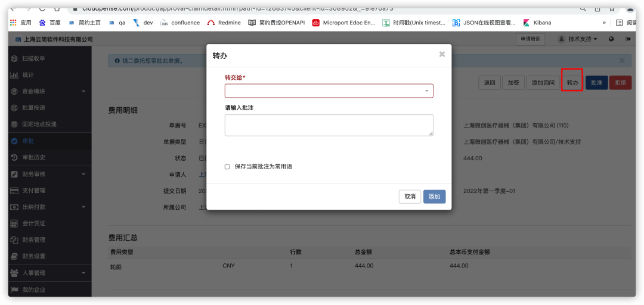Open the 百度 bookmark

pyautogui.click(x=50, y=23)
